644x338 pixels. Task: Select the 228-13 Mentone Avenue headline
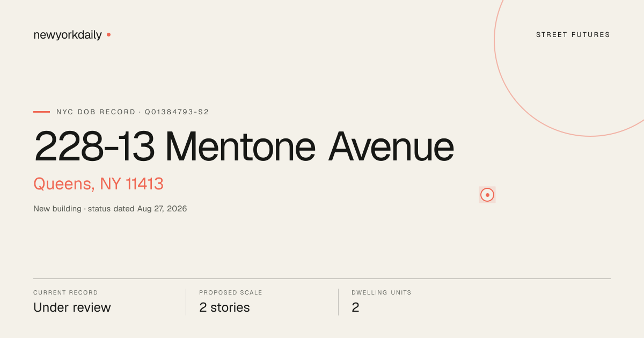pos(244,146)
